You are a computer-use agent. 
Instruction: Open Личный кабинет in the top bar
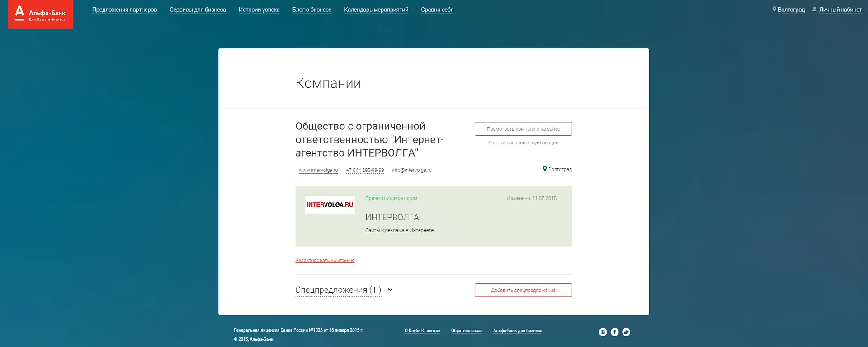(x=840, y=10)
